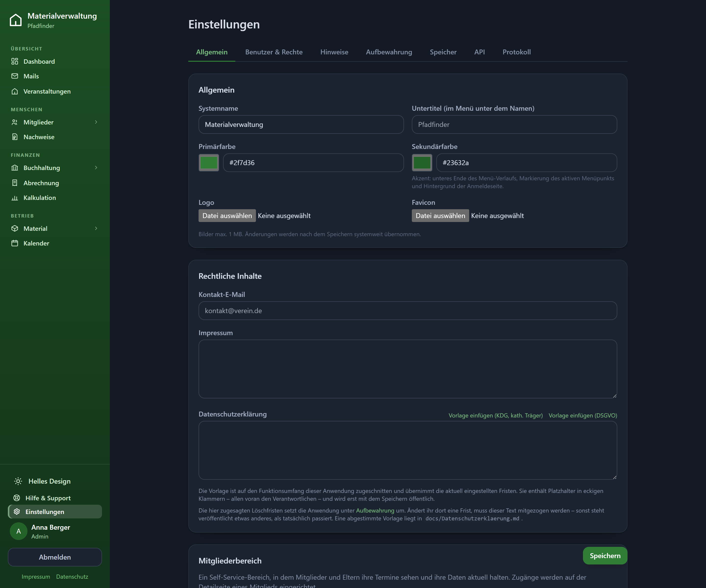Click the Kontakt-E-Mail input field
Screen dimensions: 706x588
click(x=407, y=310)
